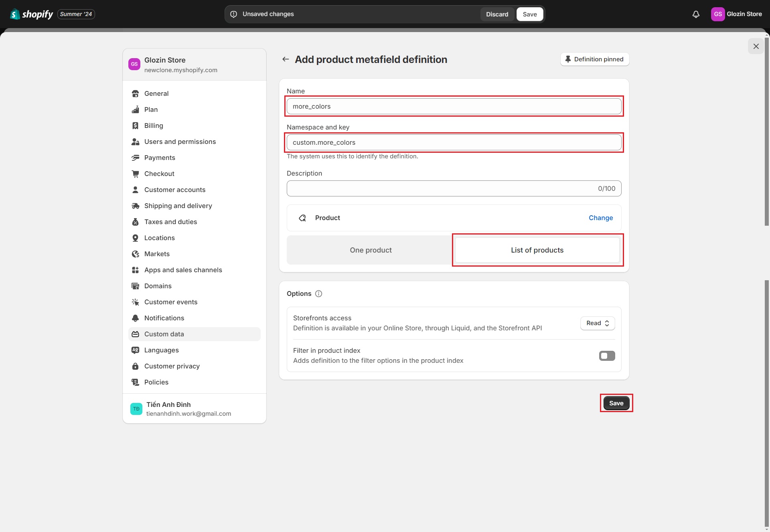The height and width of the screenshot is (532, 770).
Task: Click Discard in unsaved changes bar
Action: (x=497, y=14)
